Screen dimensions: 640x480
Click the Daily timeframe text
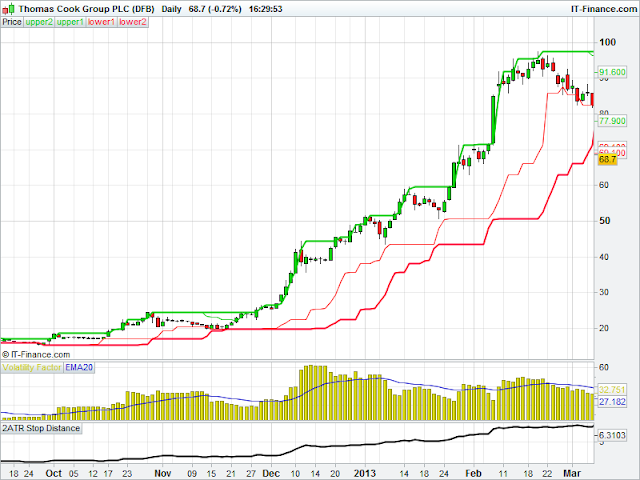171,9
